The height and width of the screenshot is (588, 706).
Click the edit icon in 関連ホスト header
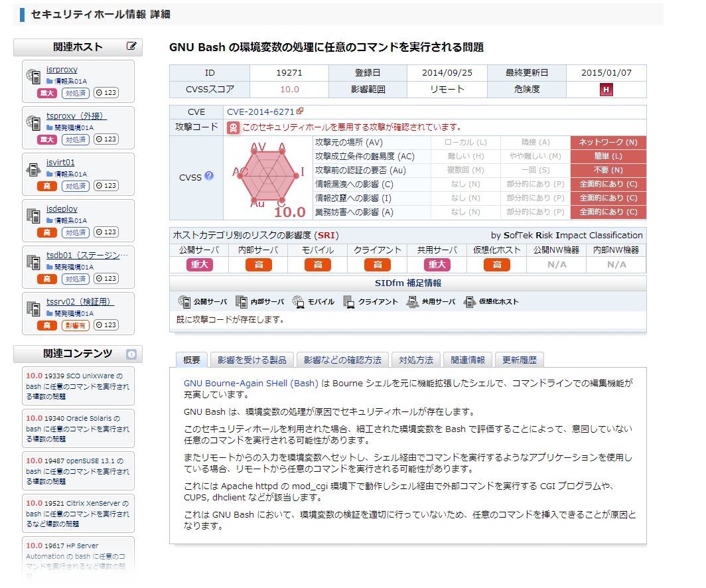point(131,46)
